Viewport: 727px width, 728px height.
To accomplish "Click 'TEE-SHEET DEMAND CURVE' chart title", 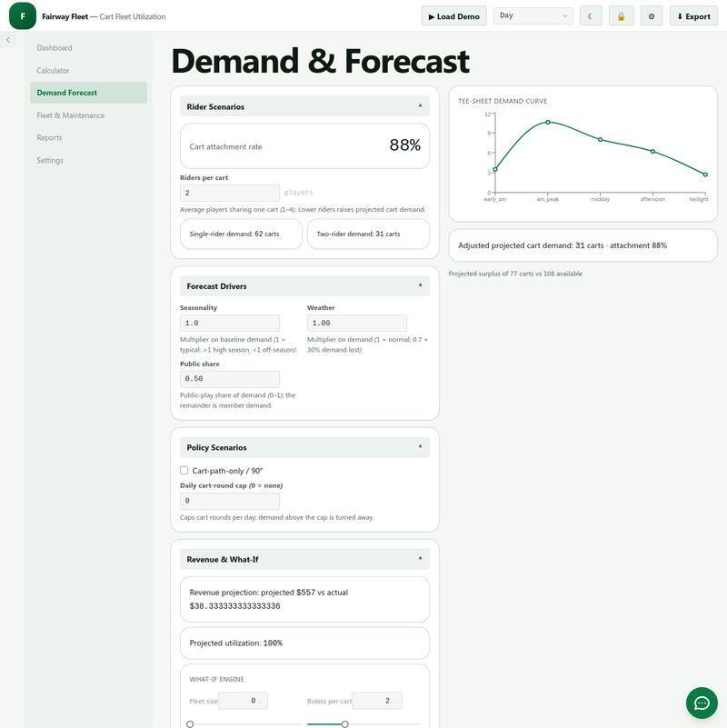I will click(503, 101).
